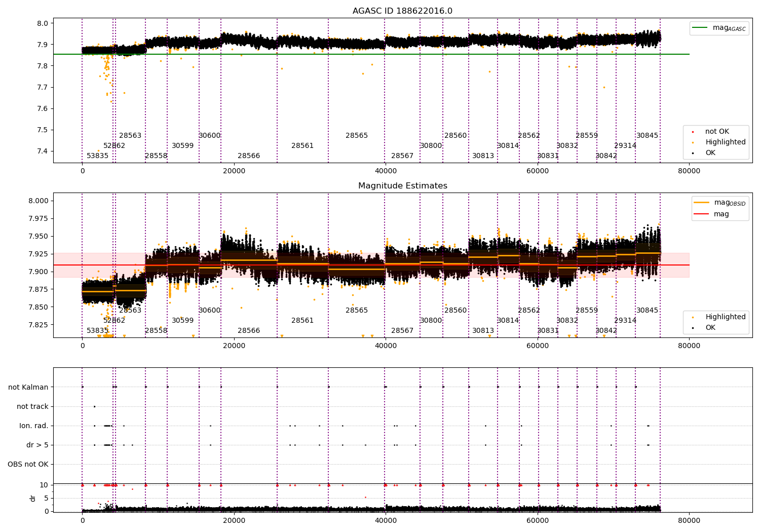Click obsid label 30600 in top plot

click(x=210, y=136)
